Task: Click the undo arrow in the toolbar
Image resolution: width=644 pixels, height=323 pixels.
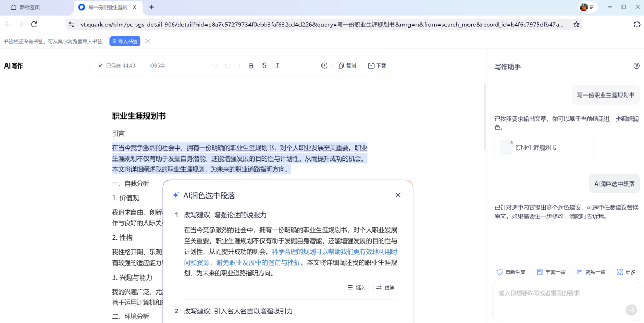Action: point(215,65)
